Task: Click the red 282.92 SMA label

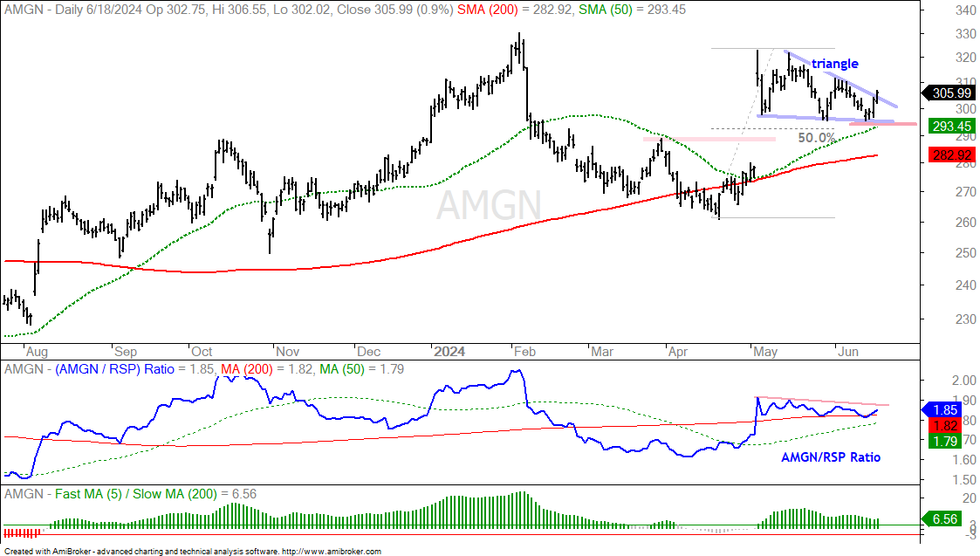Action: (951, 154)
